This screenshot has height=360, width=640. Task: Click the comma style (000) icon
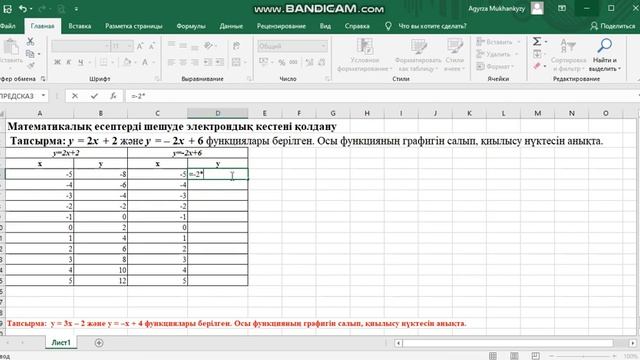click(293, 62)
